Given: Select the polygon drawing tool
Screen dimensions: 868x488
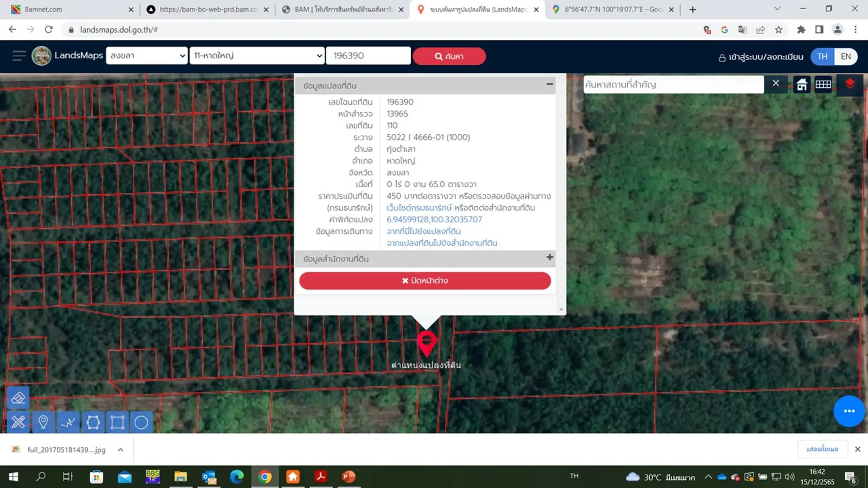Looking at the screenshot, I should [93, 422].
